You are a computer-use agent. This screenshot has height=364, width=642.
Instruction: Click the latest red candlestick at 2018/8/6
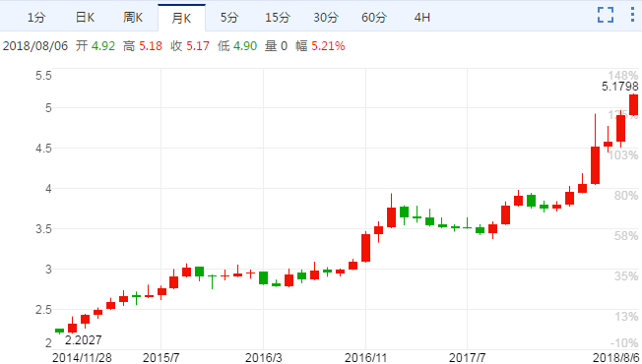pyautogui.click(x=633, y=104)
